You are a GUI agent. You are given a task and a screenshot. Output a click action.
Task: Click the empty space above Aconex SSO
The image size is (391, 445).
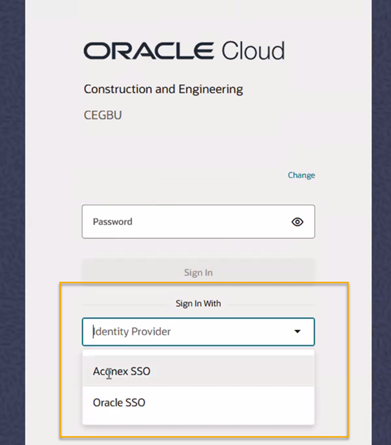[x=198, y=353]
